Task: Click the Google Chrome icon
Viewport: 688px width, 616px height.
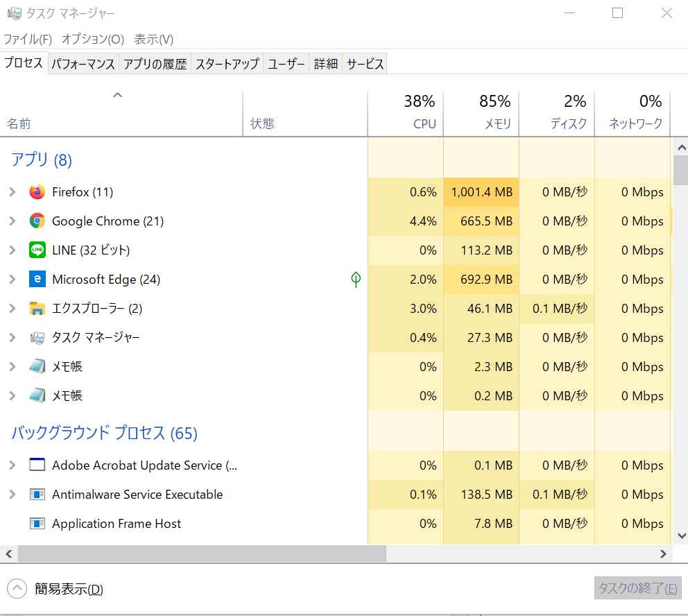Action: click(37, 221)
